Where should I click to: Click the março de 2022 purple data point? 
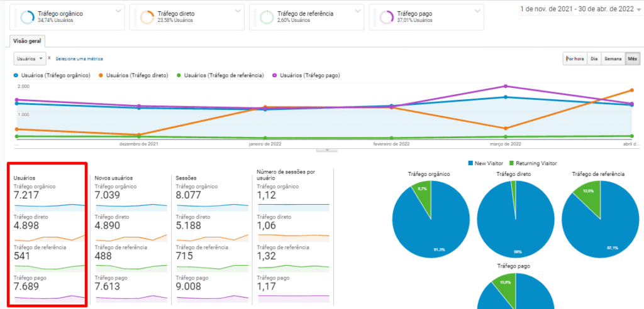tap(506, 86)
